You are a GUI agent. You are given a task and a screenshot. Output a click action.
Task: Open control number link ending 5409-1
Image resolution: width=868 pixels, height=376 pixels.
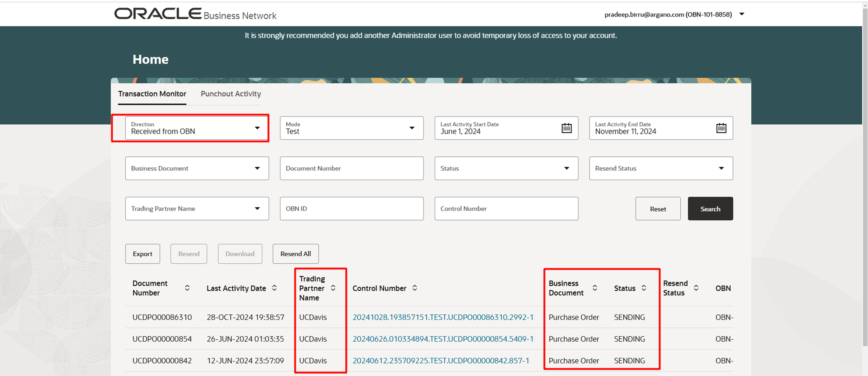click(443, 339)
